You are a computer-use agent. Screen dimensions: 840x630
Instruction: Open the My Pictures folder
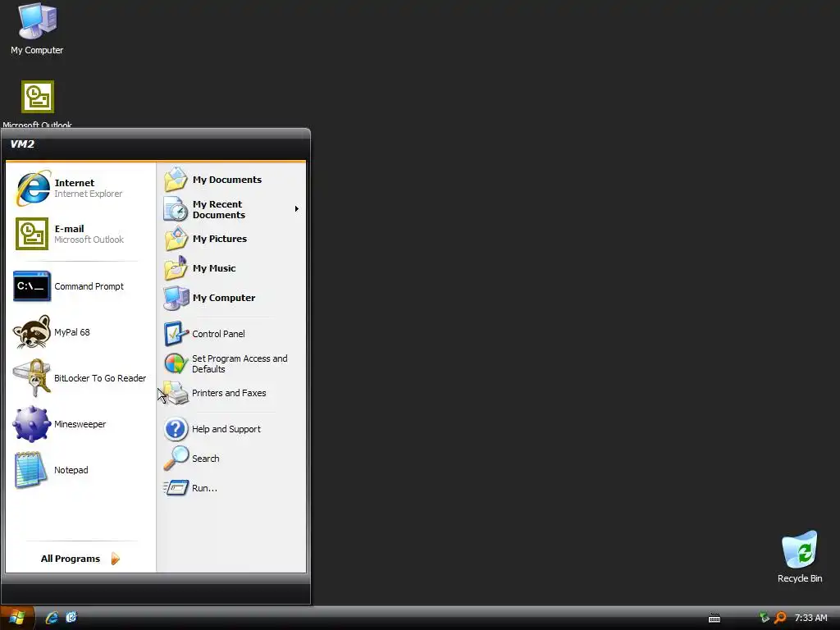pos(231,239)
